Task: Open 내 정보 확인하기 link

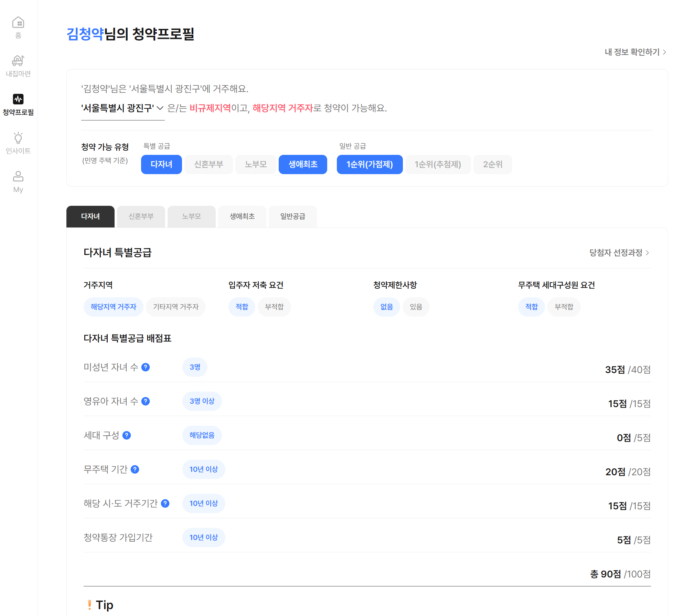Action: click(x=636, y=52)
